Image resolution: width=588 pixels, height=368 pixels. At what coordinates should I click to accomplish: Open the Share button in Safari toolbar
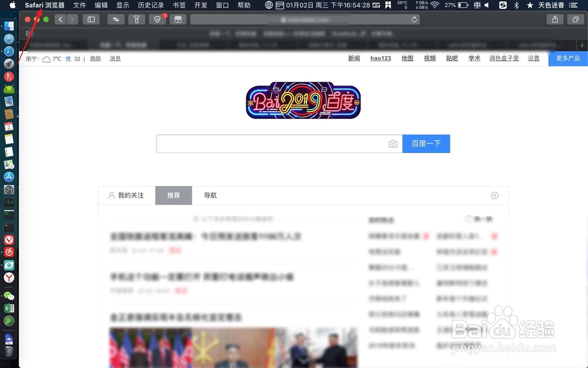click(555, 19)
